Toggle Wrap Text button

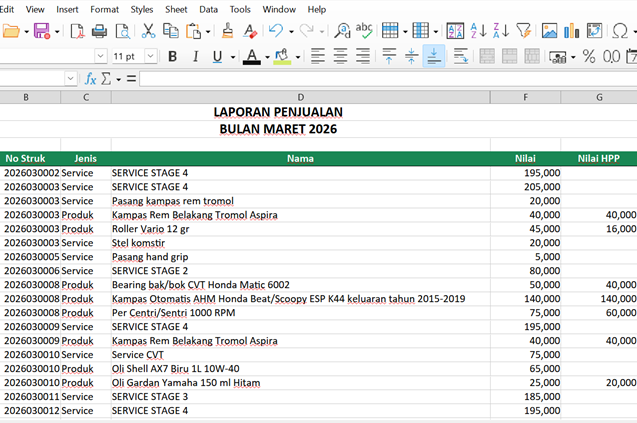461,56
